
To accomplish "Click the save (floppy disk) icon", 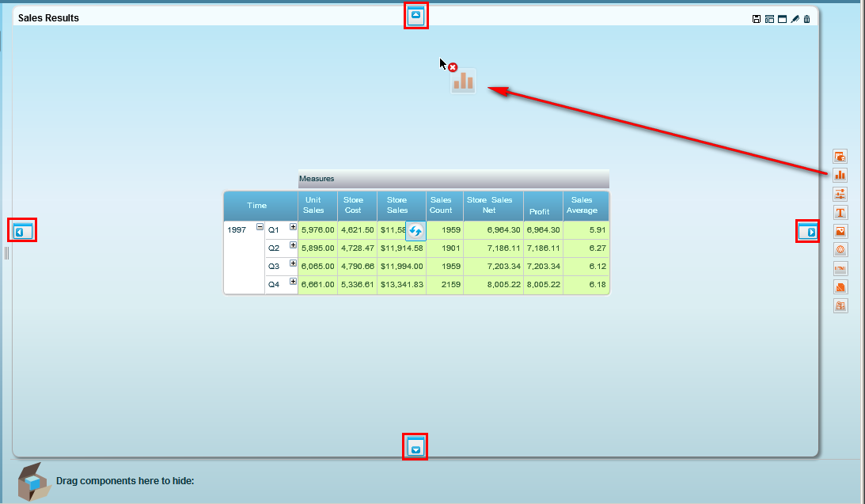I will [x=757, y=19].
